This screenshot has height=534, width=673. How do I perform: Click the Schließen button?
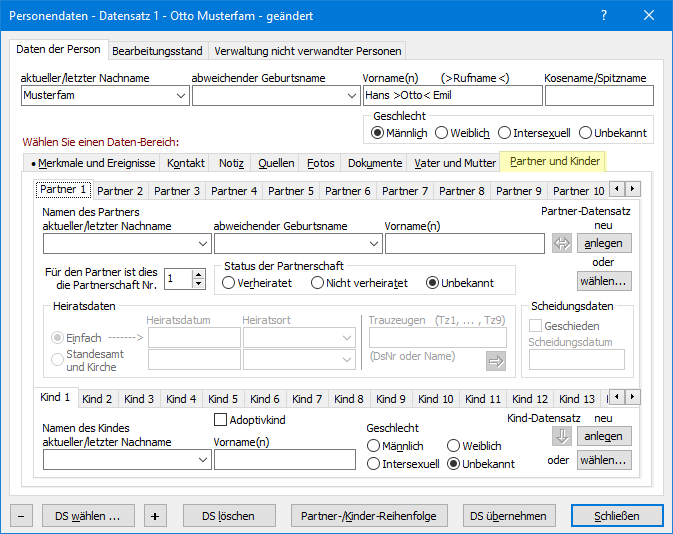pos(618,516)
